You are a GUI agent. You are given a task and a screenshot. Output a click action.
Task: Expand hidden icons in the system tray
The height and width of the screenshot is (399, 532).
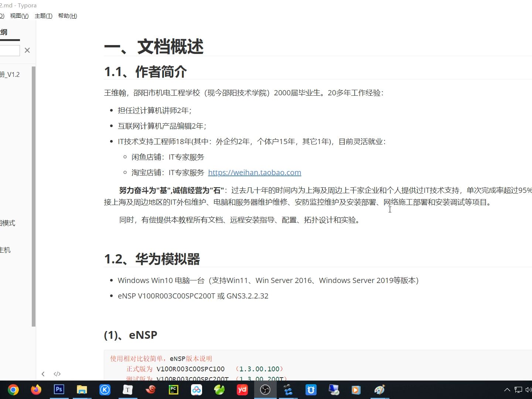click(x=507, y=389)
